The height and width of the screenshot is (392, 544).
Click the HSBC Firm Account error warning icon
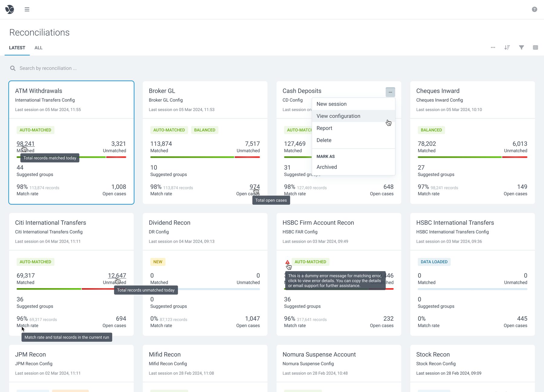(x=287, y=262)
